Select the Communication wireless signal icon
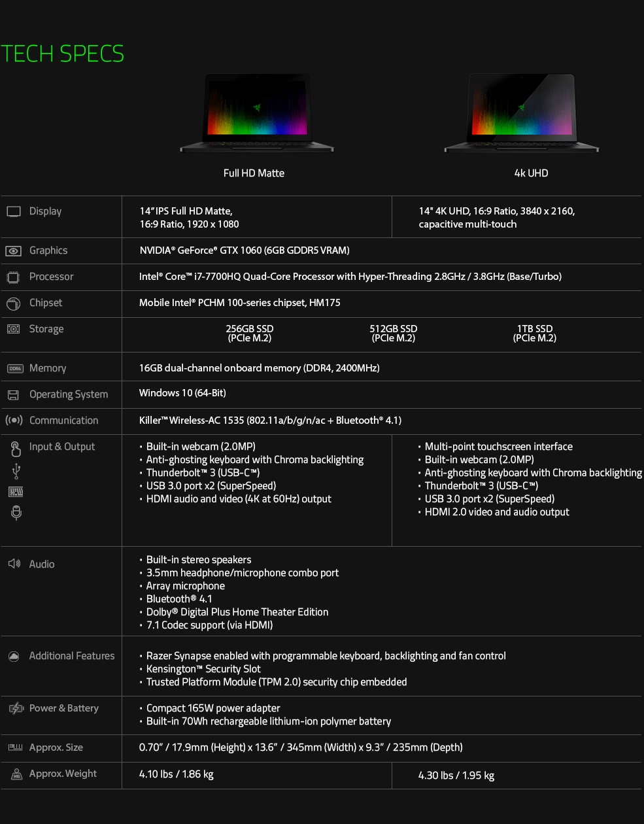 pos(14,421)
